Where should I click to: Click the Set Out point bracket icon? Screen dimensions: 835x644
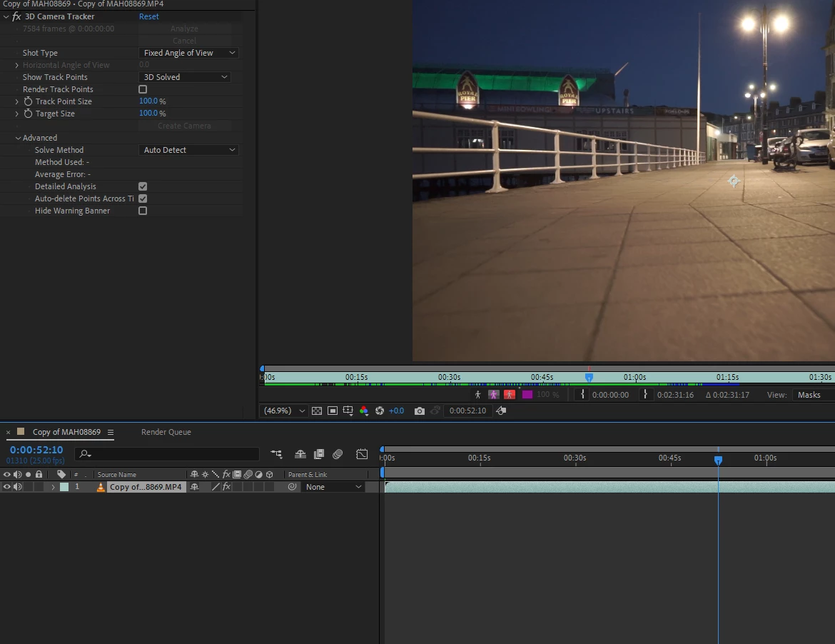pyautogui.click(x=645, y=395)
